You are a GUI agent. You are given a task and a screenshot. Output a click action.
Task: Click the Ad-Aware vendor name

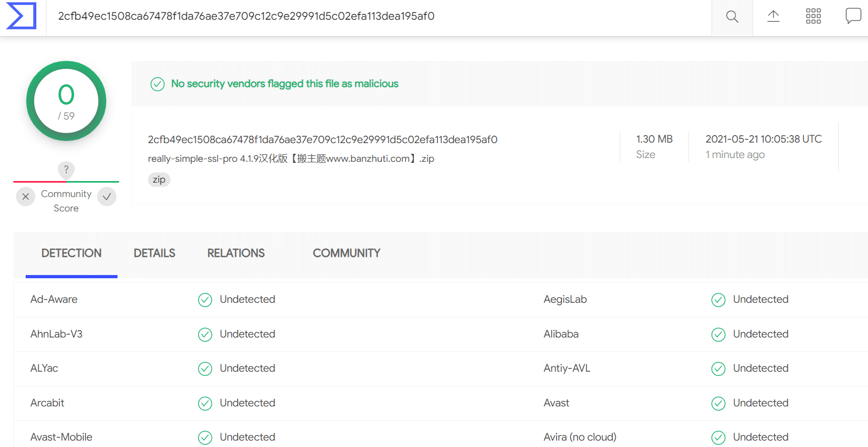54,299
